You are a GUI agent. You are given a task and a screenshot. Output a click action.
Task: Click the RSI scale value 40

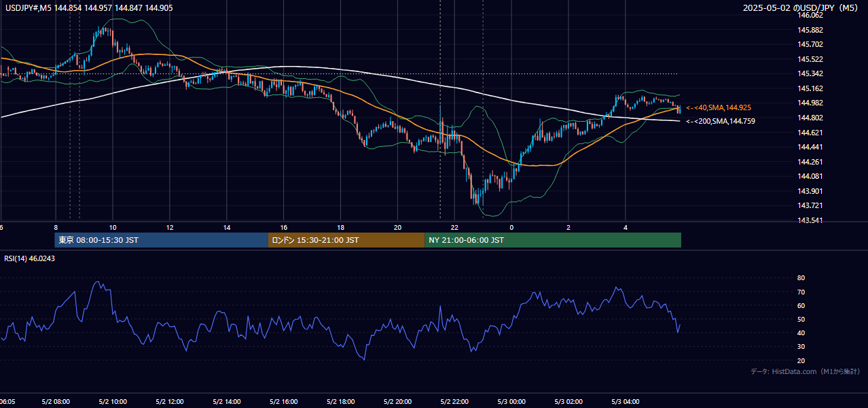point(801,333)
